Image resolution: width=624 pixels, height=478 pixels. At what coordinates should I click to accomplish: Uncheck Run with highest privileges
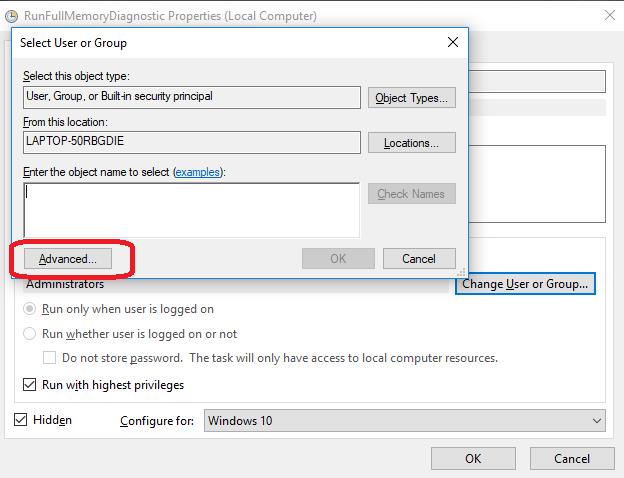click(x=29, y=384)
